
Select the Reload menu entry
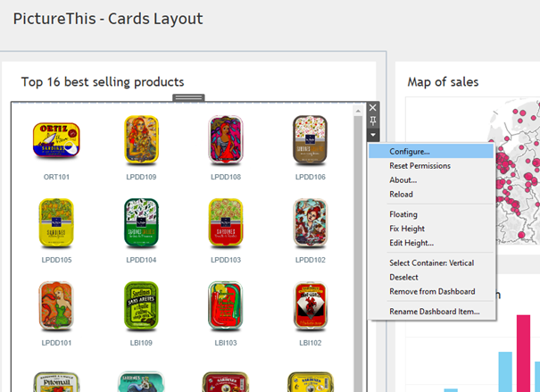pyautogui.click(x=402, y=195)
